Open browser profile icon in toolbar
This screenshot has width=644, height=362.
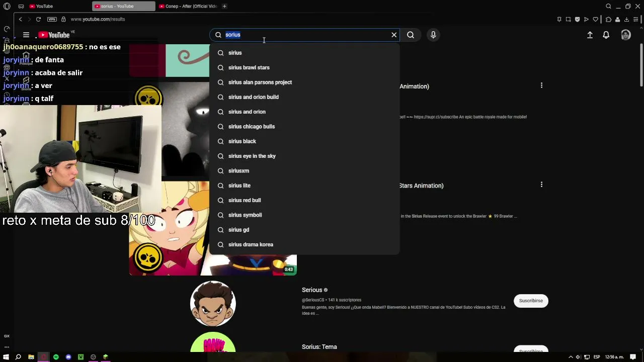(x=617, y=19)
